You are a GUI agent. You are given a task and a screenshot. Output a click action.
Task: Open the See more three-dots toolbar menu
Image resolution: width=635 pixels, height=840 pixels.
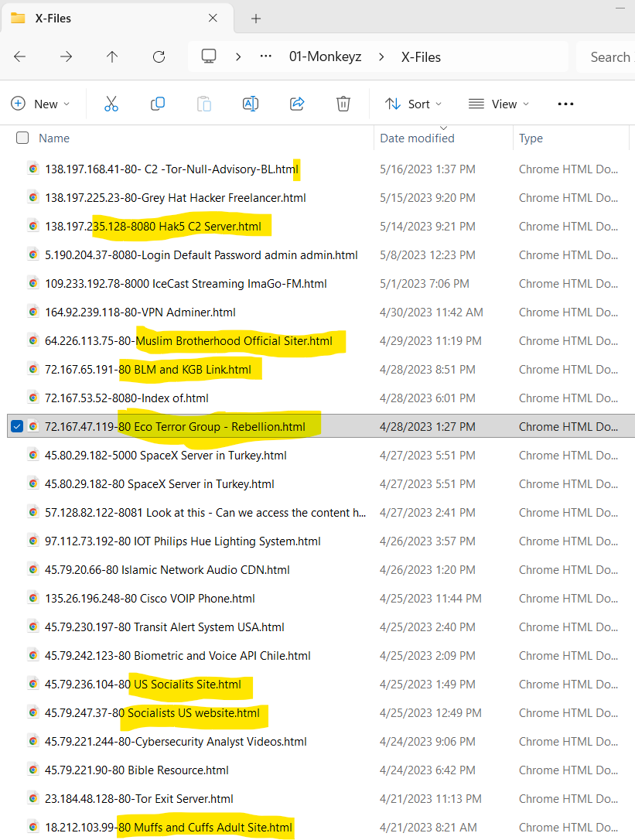pyautogui.click(x=566, y=104)
